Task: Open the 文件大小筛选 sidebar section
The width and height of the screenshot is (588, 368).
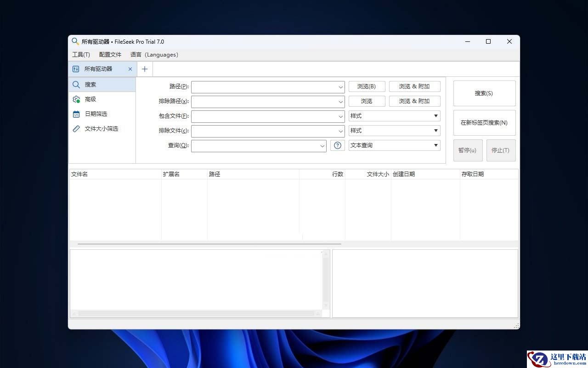Action: [x=102, y=129]
